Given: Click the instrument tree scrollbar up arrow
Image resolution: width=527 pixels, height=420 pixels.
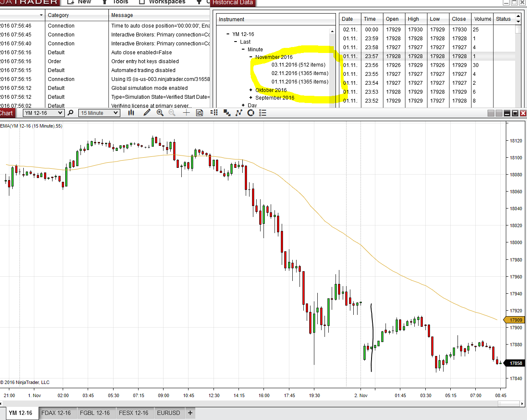Looking at the screenshot, I should pyautogui.click(x=332, y=32).
